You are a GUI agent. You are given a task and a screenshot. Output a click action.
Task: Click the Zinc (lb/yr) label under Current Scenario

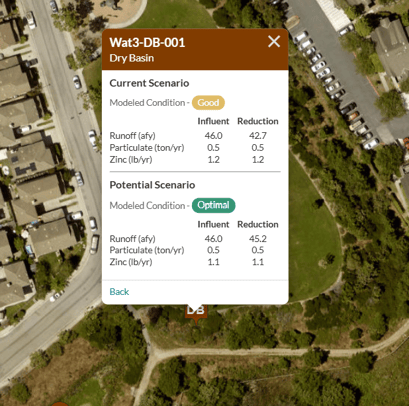point(131,160)
